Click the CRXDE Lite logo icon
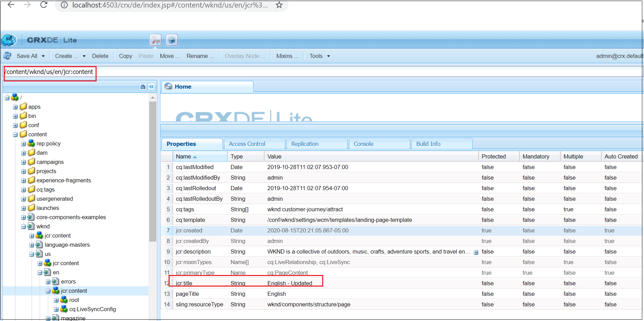644x321 pixels. [9, 40]
